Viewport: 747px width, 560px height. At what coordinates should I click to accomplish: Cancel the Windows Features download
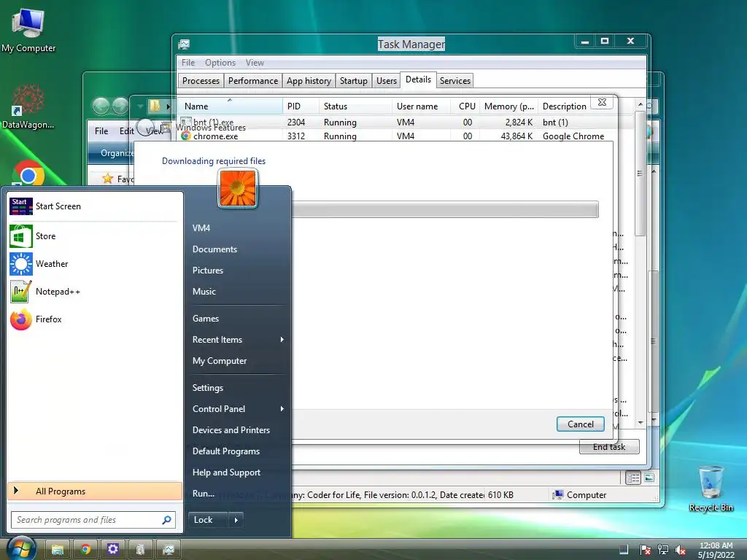[580, 424]
